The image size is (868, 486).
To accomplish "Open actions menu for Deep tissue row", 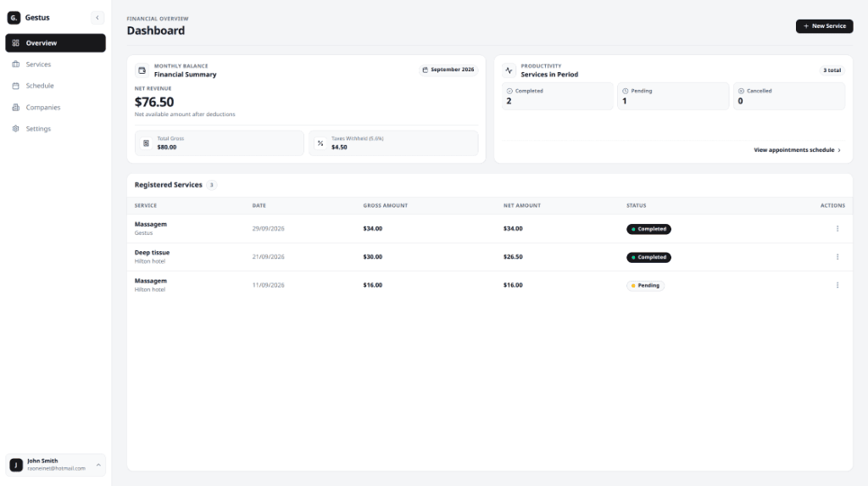I will tap(837, 257).
